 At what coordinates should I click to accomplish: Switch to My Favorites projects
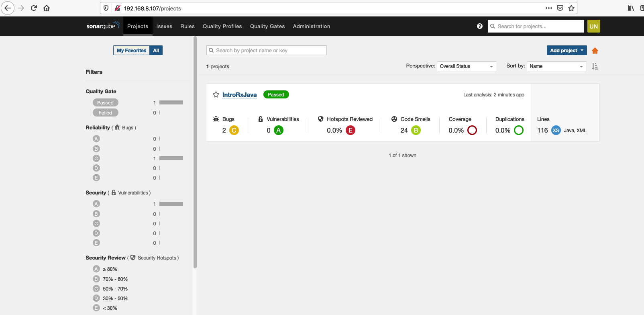[131, 51]
